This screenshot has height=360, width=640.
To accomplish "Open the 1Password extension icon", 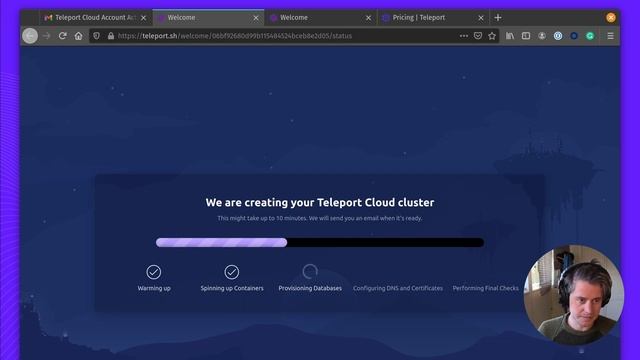I will (558, 36).
